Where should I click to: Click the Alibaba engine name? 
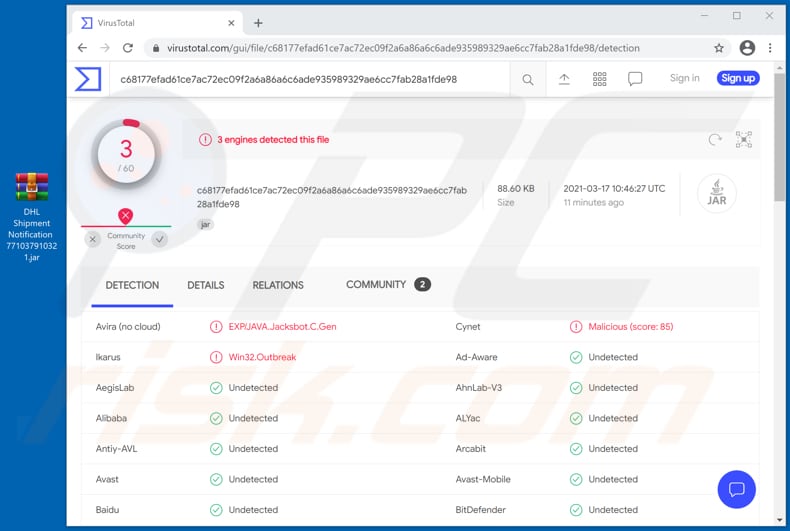111,418
